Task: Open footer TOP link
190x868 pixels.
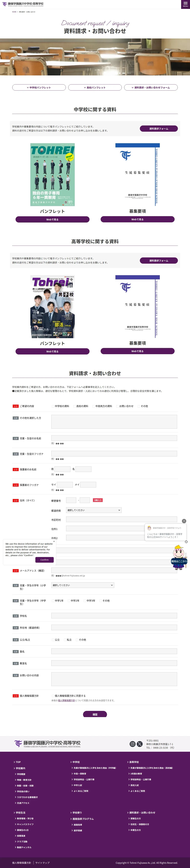Action: (18, 762)
